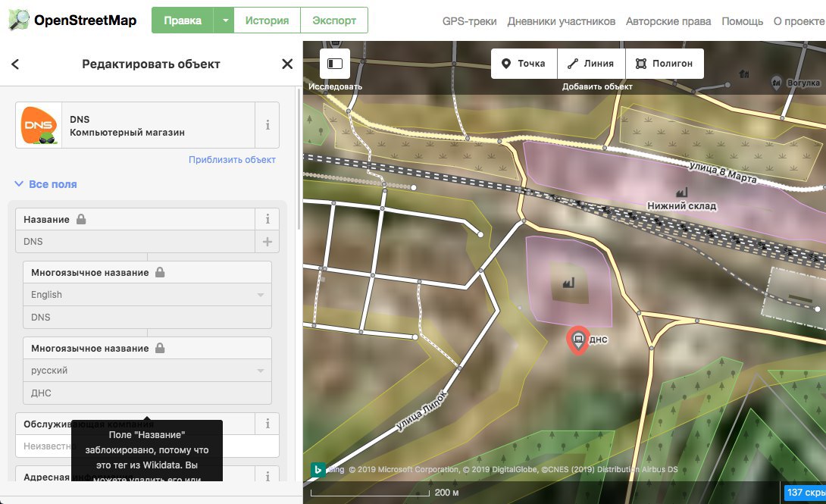Click the Bing logo in attribution
826x504 pixels.
pos(318,470)
